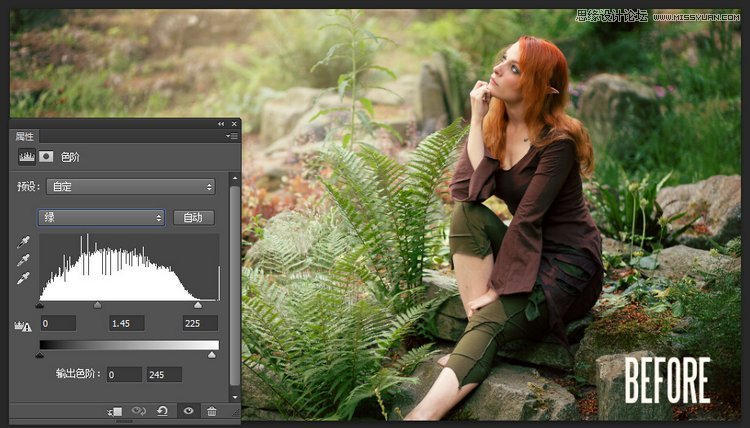Open the Properties panel flyout menu

[x=232, y=136]
